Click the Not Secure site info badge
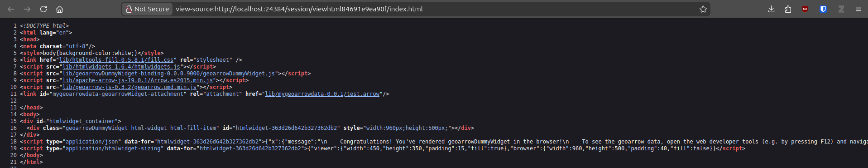Screen dimensions: 868x168 point(147,9)
